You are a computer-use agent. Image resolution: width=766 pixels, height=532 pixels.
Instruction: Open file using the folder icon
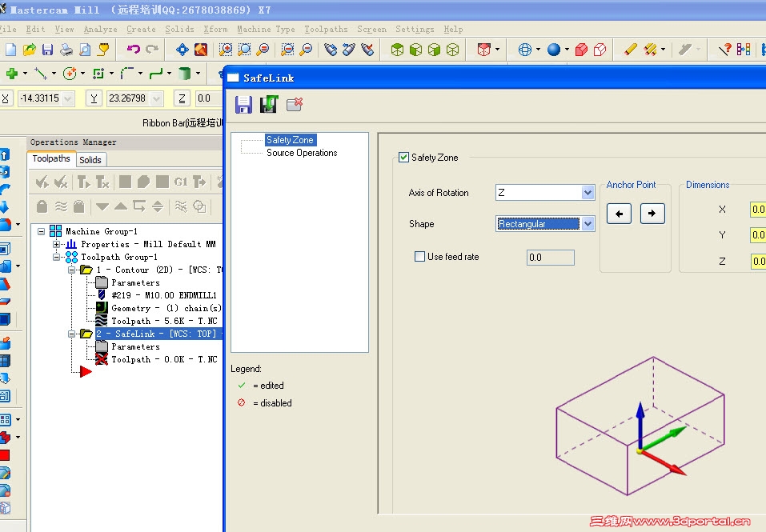pos(30,50)
